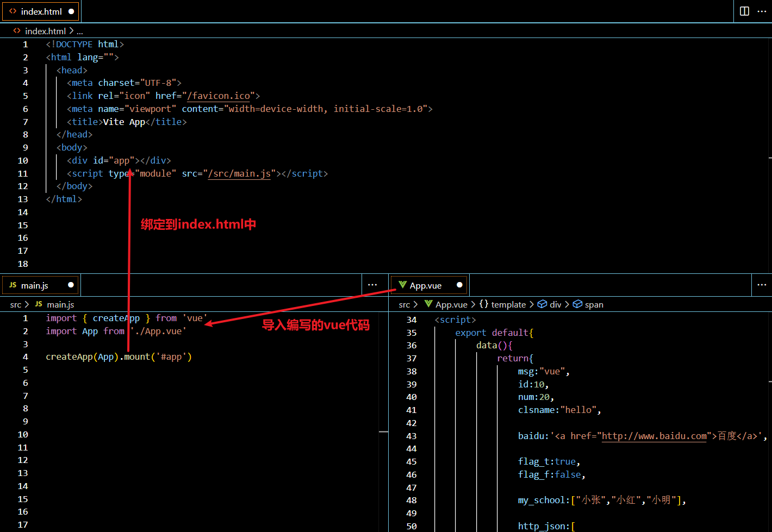Image resolution: width=772 pixels, height=532 pixels.
Task: Click the return{ line in App.vue
Action: point(515,358)
